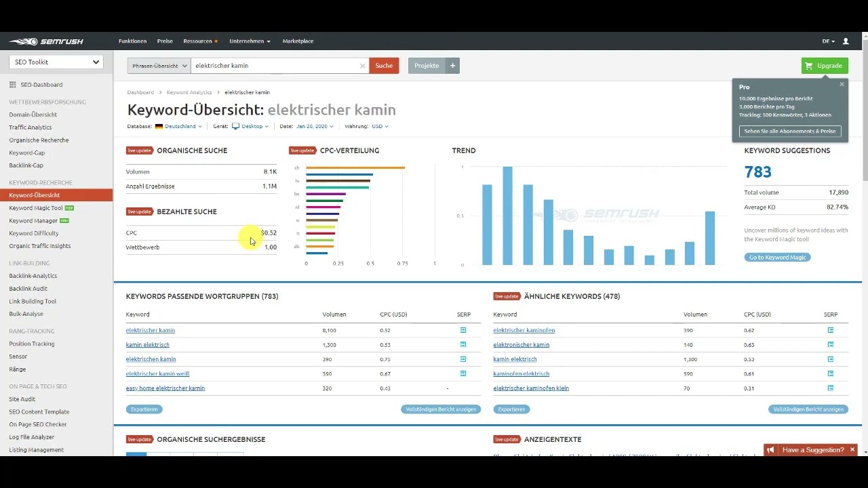Open SERP icon for elektronischer kamin
Screen dimensions: 868x488
(x=830, y=344)
